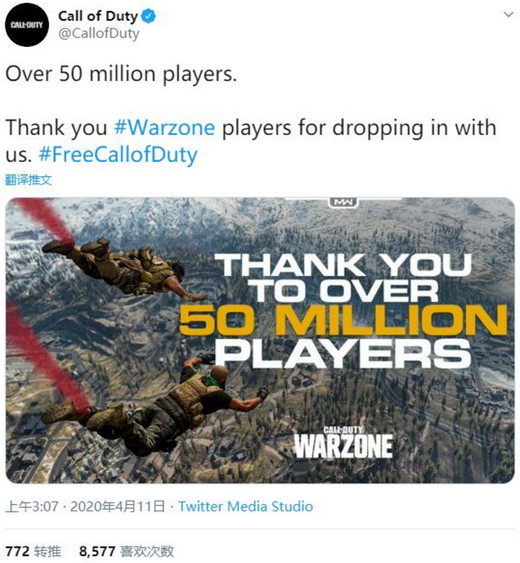520x563 pixels.
Task: Click the MW logo badge on image
Action: 343,202
